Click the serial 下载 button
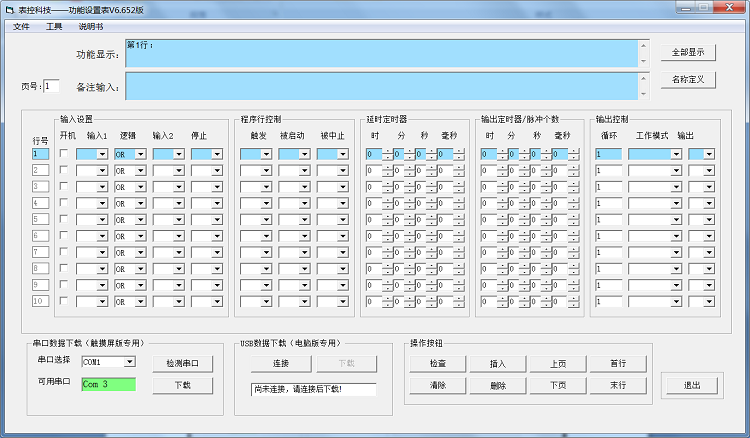 click(x=182, y=385)
